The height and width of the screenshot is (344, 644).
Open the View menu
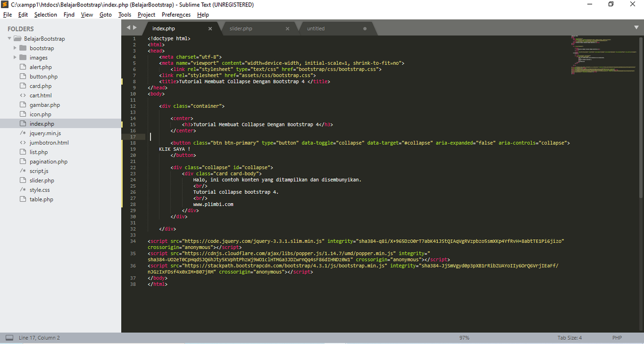pyautogui.click(x=87, y=15)
